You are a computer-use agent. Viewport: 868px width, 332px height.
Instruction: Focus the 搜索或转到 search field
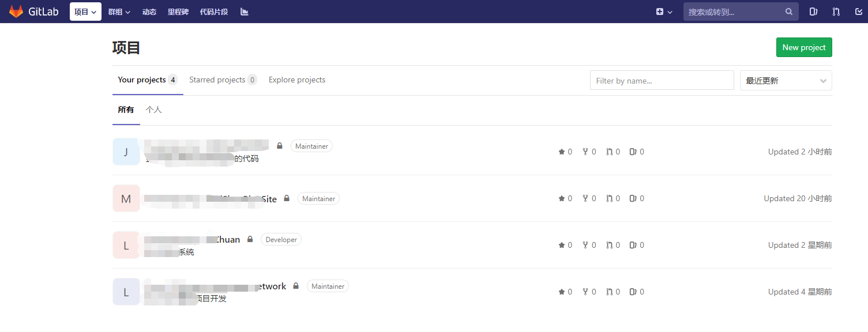pyautogui.click(x=741, y=12)
